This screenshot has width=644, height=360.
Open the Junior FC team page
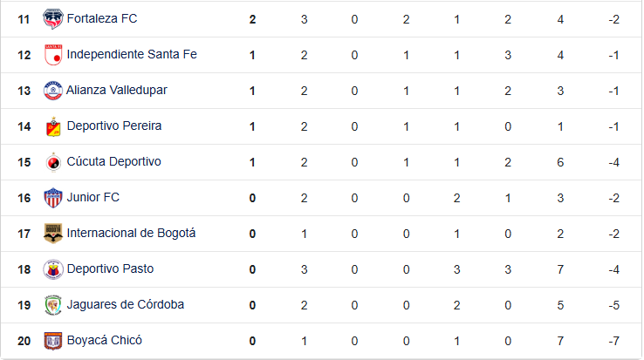[93, 197]
